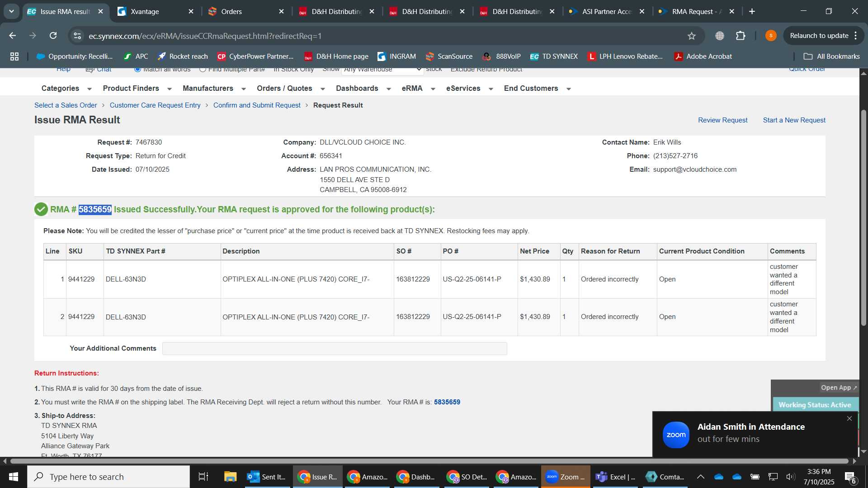The image size is (868, 488).
Task: Bookmark this page with star icon
Action: [x=692, y=36]
